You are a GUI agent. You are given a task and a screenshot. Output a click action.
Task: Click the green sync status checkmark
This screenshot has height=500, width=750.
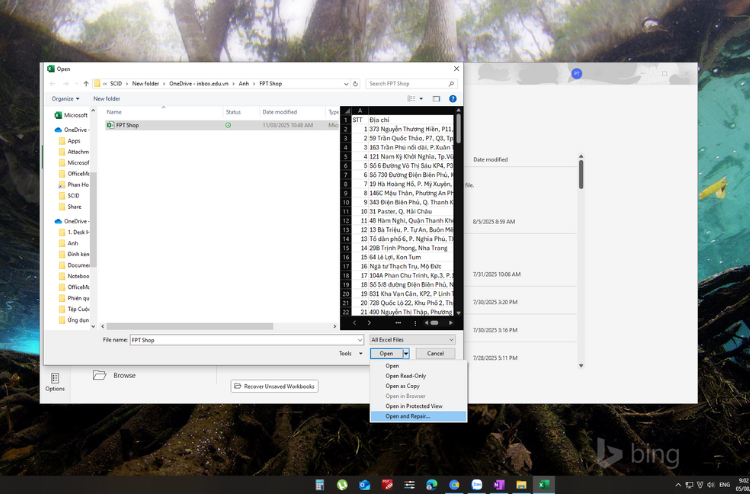tap(228, 125)
